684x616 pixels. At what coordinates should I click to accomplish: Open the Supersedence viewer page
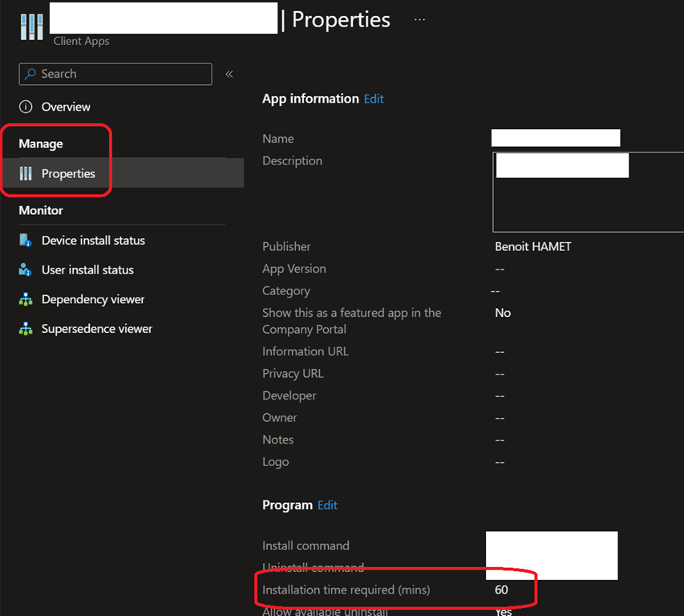96,329
